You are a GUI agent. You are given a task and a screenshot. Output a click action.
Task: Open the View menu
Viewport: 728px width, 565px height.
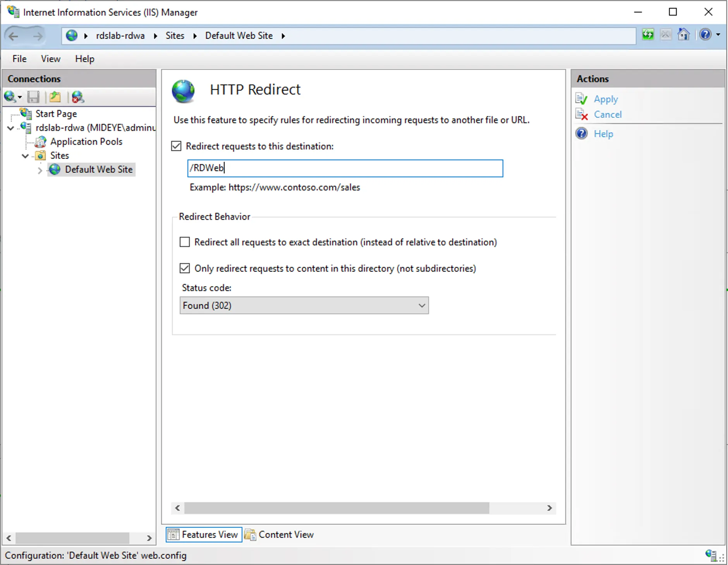point(50,59)
